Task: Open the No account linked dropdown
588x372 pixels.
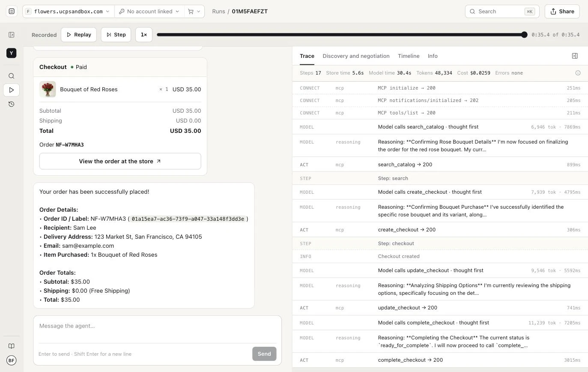Action: pyautogui.click(x=149, y=12)
